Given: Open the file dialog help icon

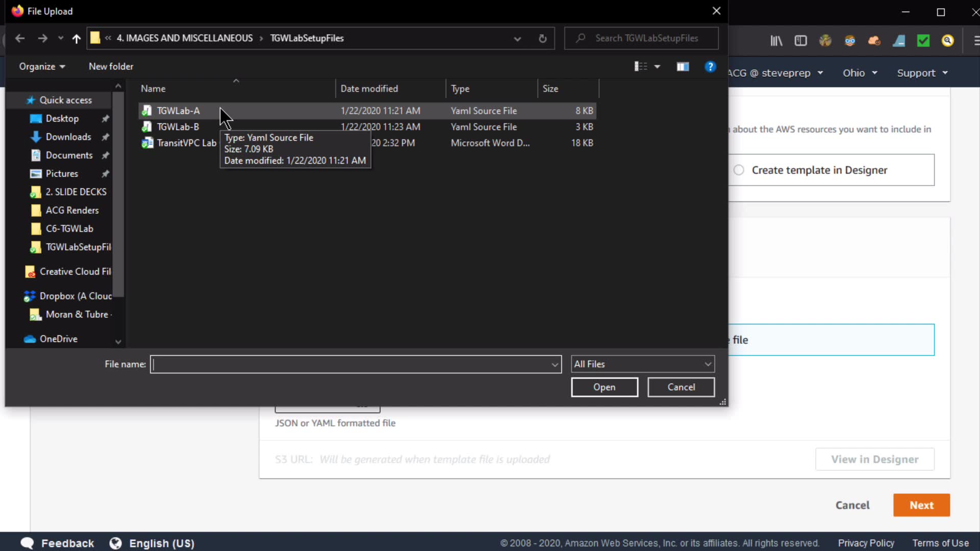Looking at the screenshot, I should (x=710, y=67).
